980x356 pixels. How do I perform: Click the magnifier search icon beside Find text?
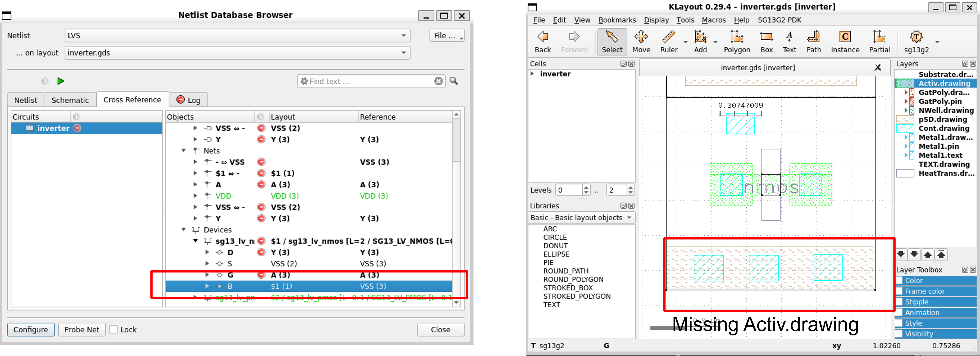point(454,81)
